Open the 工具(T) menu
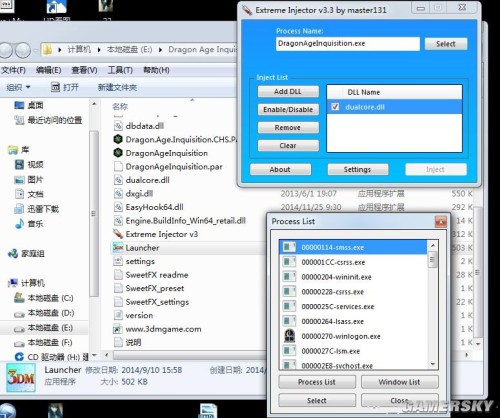 pyautogui.click(x=120, y=70)
